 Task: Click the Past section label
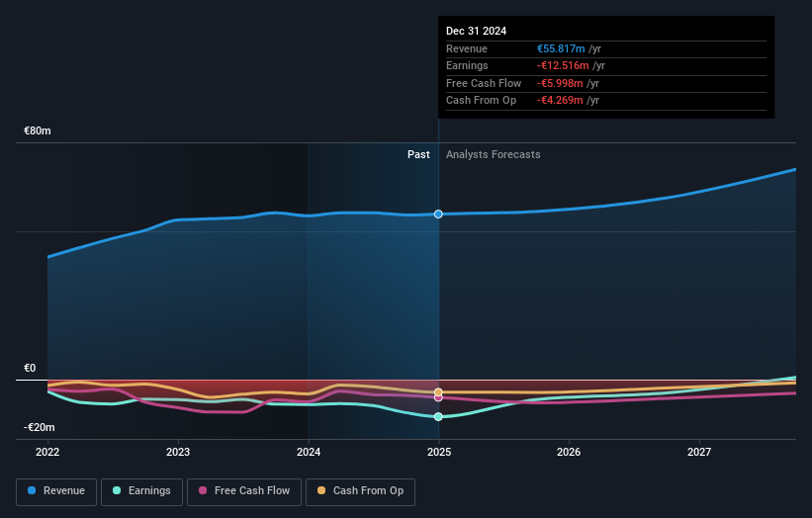(418, 154)
